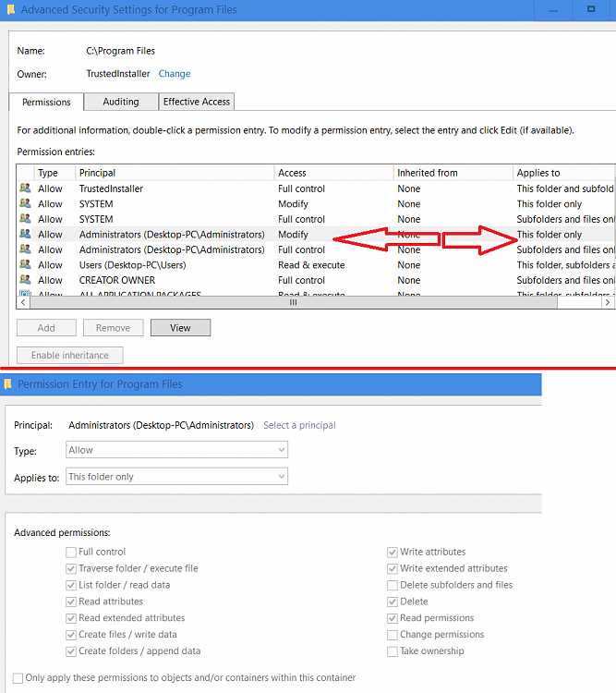Enable the Take ownership checkbox
Screen dimensions: 616x693
click(x=393, y=651)
